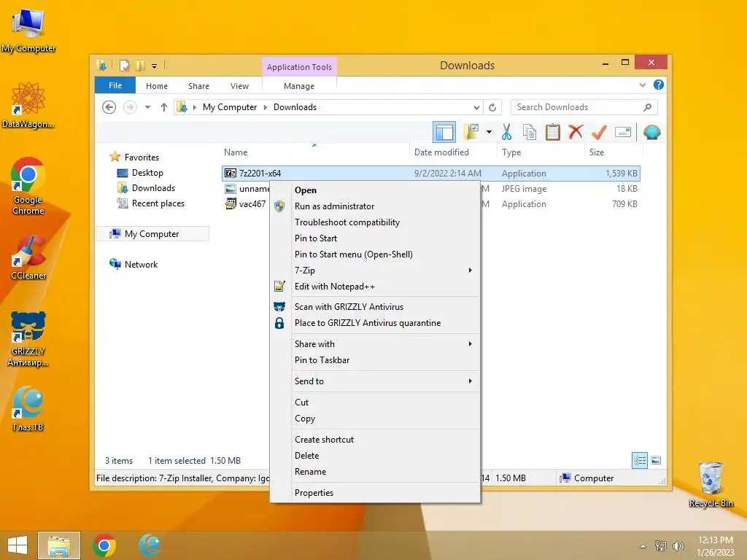
Task: Switch to the View ribbon tab
Action: [x=239, y=86]
